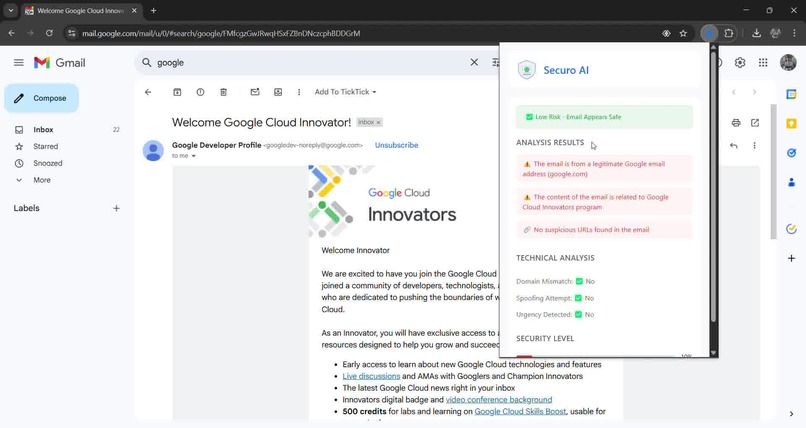
Task: Open Chrome downloads icon
Action: (x=756, y=33)
